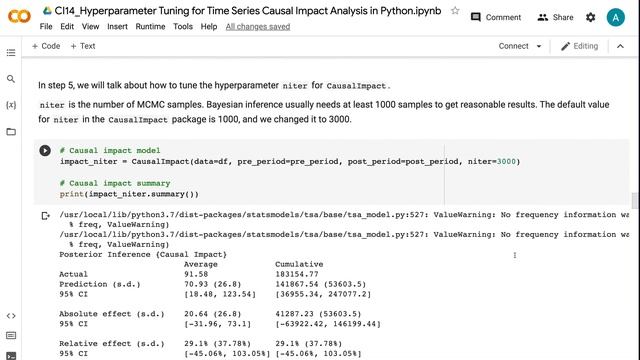The height and width of the screenshot is (360, 640).
Task: Open the Variables {x} panel
Action: (11, 105)
